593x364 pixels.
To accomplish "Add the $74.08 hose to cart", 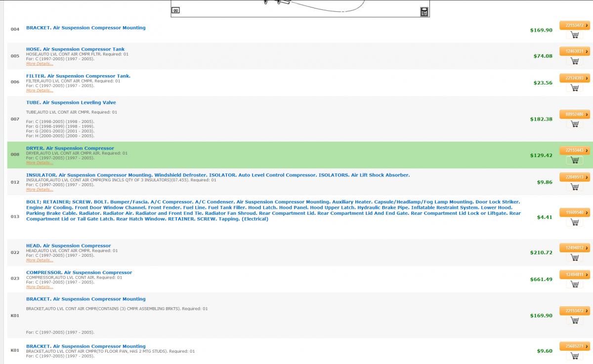I will click(x=574, y=61).
